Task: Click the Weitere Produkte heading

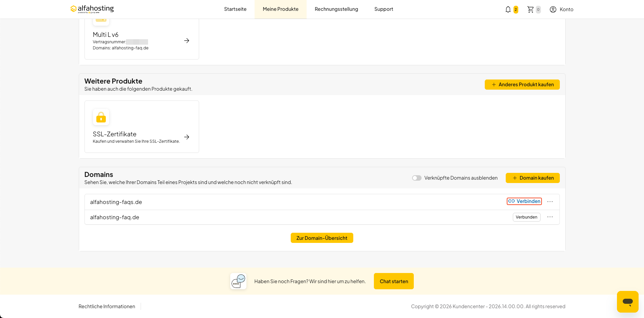Action: coord(113,81)
